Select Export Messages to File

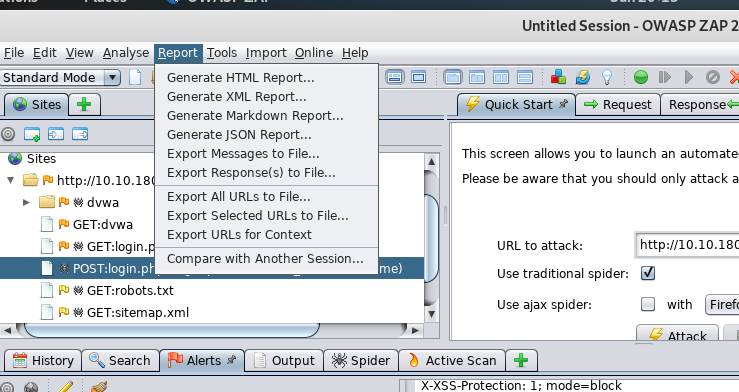[266, 154]
